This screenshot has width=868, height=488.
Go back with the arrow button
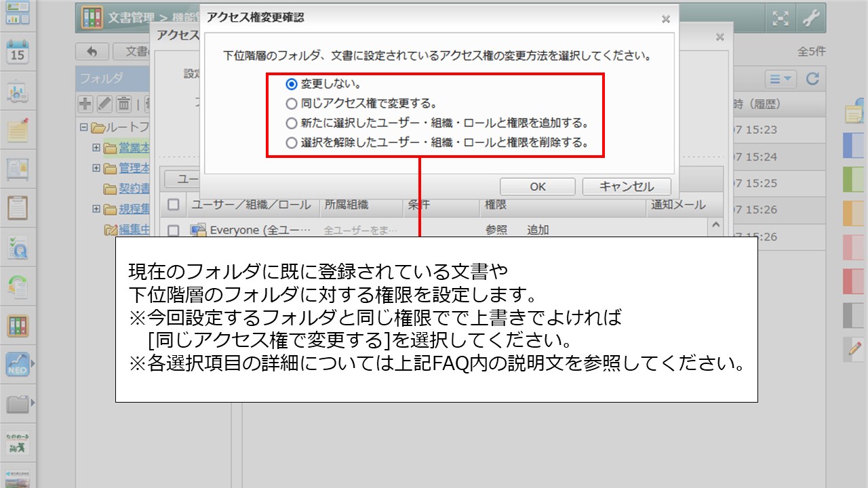click(93, 52)
